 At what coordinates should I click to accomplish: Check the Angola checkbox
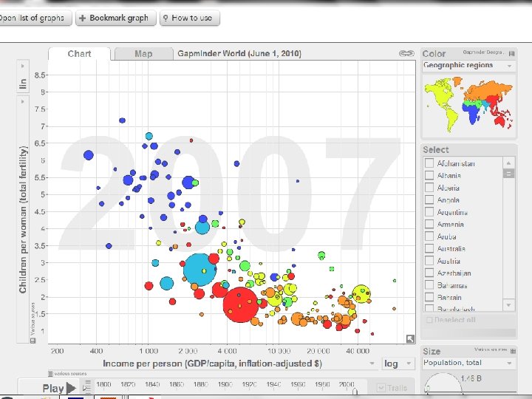(x=429, y=199)
